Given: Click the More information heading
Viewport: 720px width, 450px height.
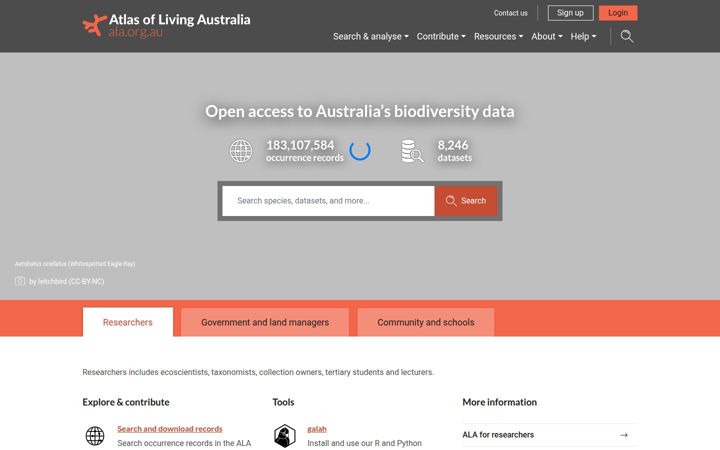Looking at the screenshot, I should pos(500,402).
